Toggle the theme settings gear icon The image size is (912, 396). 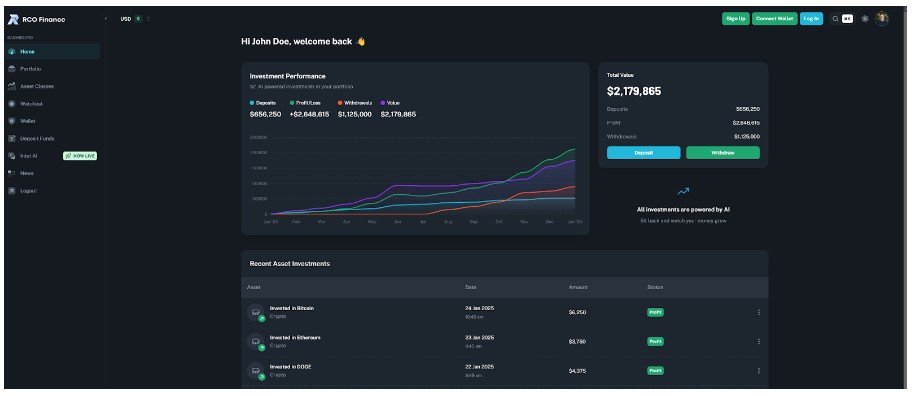pos(865,19)
